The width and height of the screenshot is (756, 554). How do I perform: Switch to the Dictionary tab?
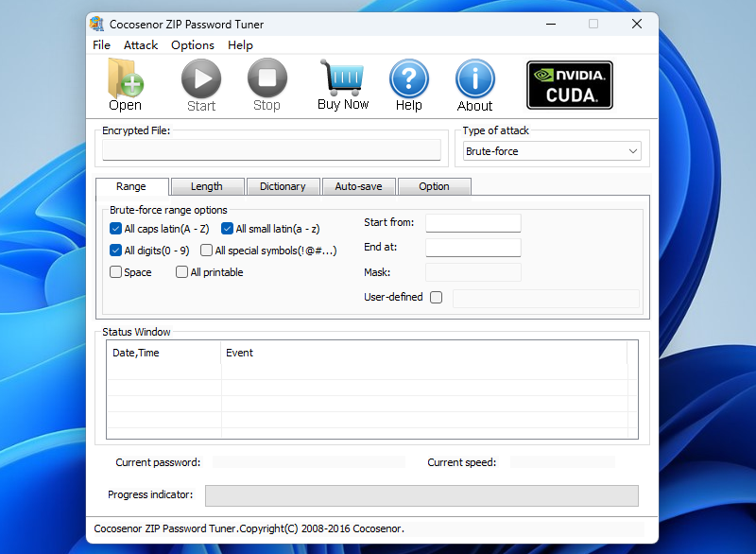(283, 186)
